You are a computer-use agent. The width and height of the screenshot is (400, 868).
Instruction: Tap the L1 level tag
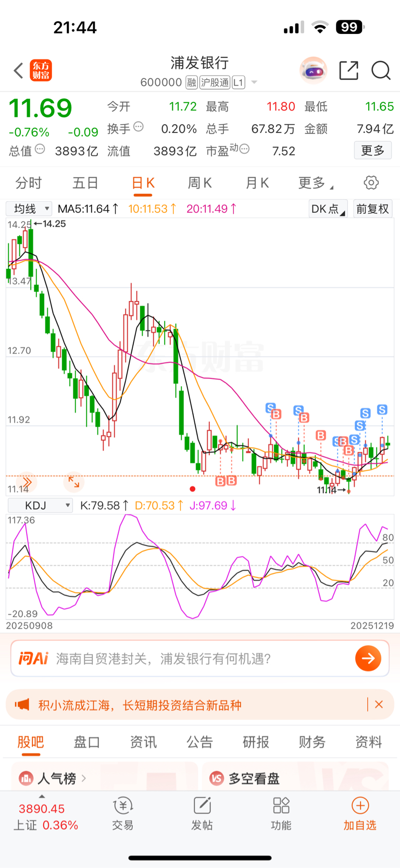click(239, 82)
